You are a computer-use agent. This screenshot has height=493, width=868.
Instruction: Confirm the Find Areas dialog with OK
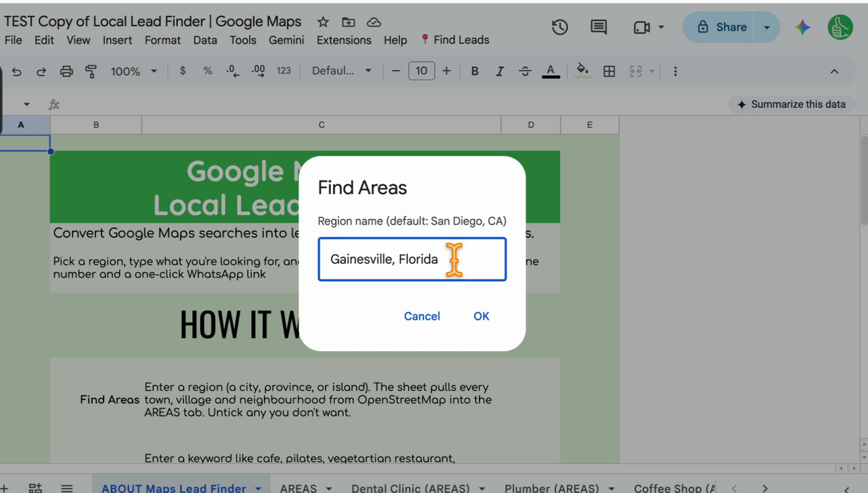(481, 316)
